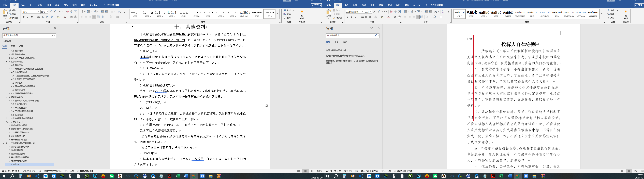The height and width of the screenshot is (179, 644).
Task: Open the 三号 font size dropdown
Action: (371, 12)
